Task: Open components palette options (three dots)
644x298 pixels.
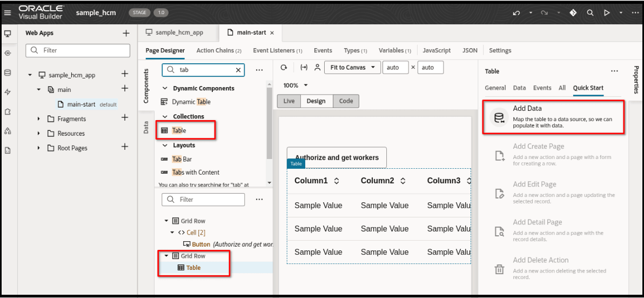Action: [259, 70]
